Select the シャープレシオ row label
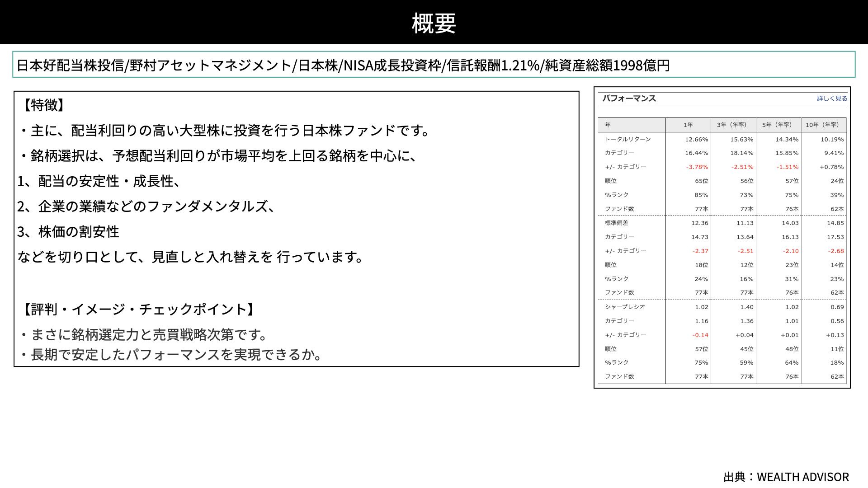 pos(625,307)
